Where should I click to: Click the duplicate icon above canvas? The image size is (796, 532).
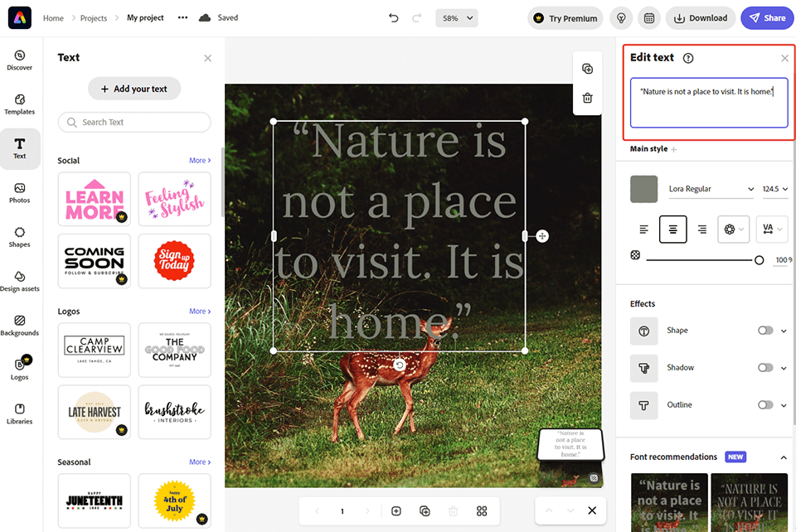coord(587,69)
